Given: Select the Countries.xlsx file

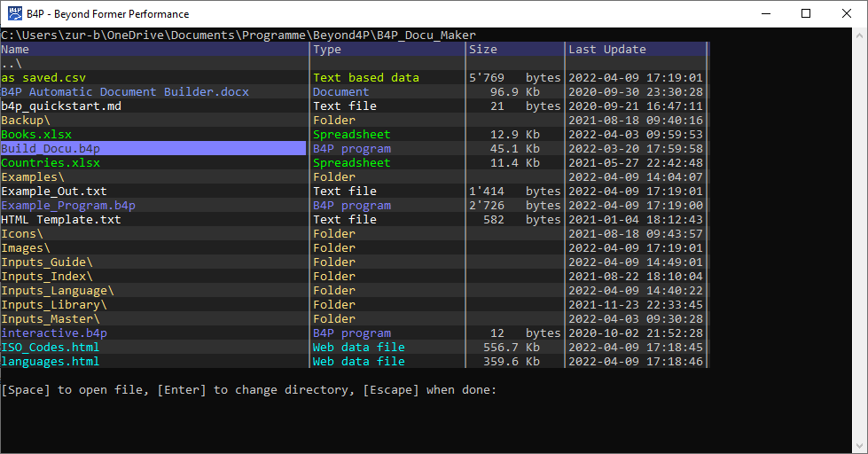Looking at the screenshot, I should pyautogui.click(x=51, y=163).
